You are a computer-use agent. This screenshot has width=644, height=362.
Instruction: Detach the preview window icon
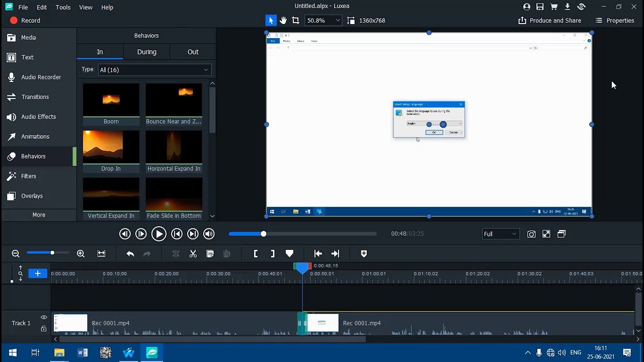[x=561, y=234]
